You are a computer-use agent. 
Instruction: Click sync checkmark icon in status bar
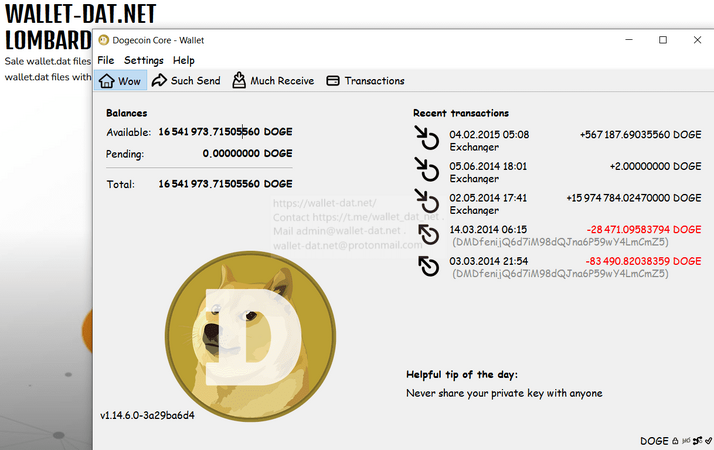coord(708,440)
